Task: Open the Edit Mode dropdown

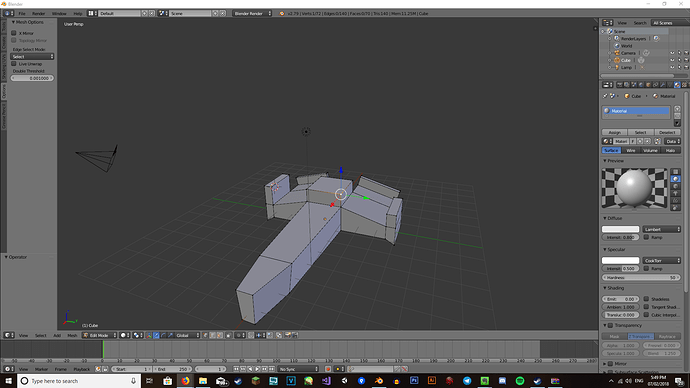Action: coord(99,335)
